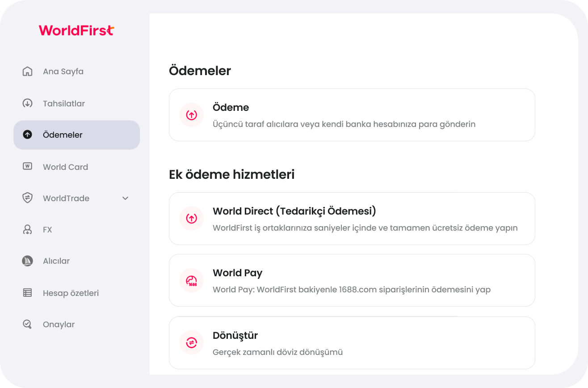Click the World Direct upload arrow icon
This screenshot has height=388, width=588.
click(x=191, y=219)
